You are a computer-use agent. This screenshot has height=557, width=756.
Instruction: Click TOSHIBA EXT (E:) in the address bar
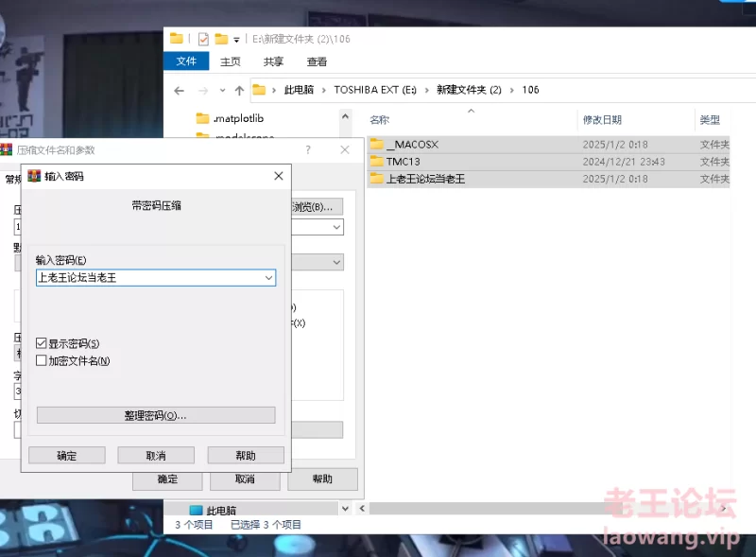pos(374,90)
